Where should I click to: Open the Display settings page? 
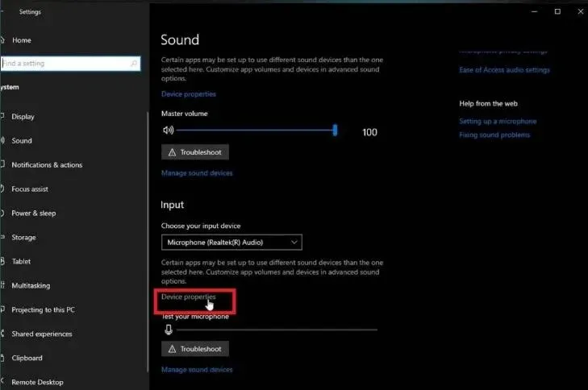click(23, 117)
